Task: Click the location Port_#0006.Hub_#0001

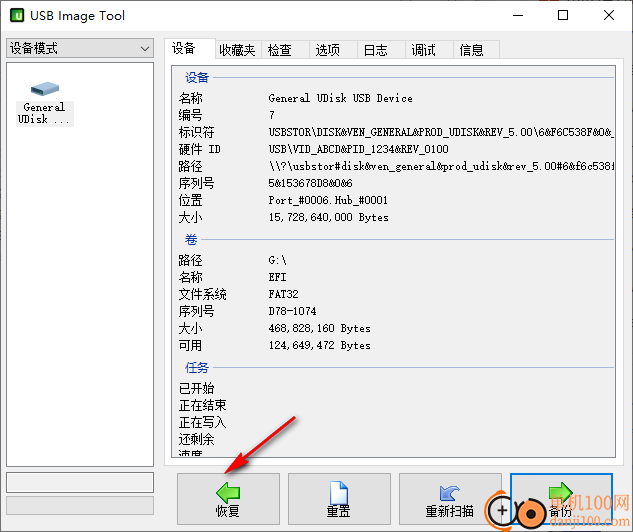Action: click(328, 200)
